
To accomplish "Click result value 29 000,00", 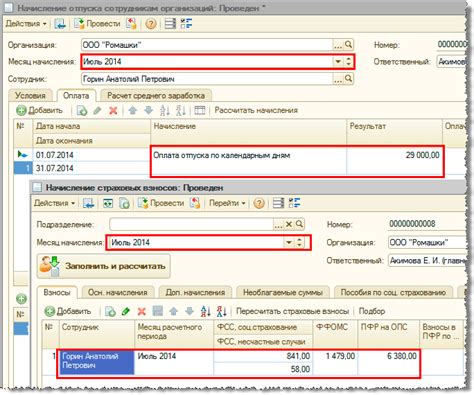I will [423, 155].
